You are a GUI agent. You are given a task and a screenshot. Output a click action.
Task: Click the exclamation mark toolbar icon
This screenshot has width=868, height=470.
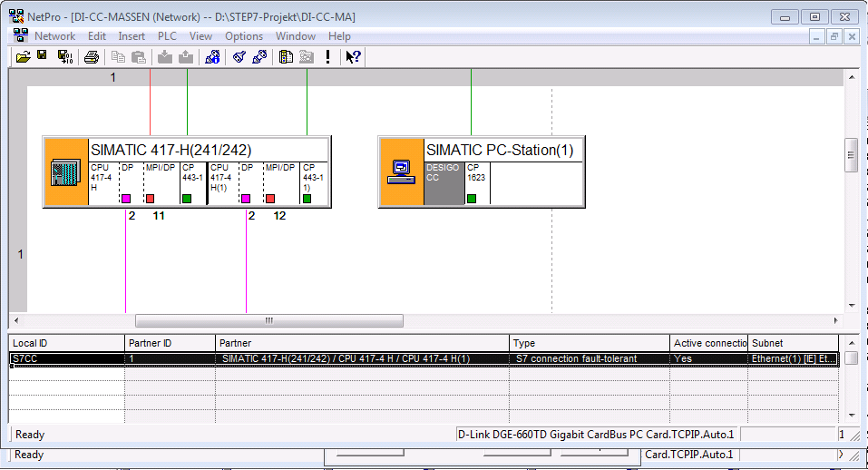[x=327, y=57]
